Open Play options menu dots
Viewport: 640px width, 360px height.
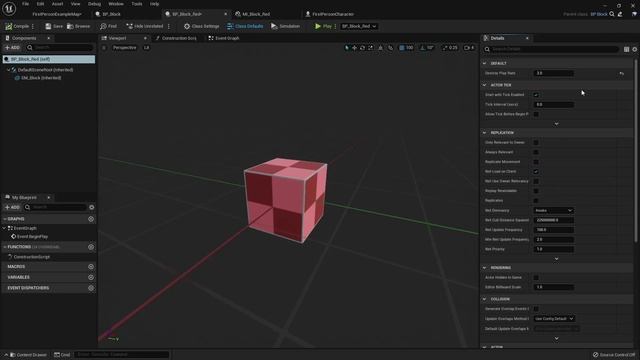pos(336,26)
